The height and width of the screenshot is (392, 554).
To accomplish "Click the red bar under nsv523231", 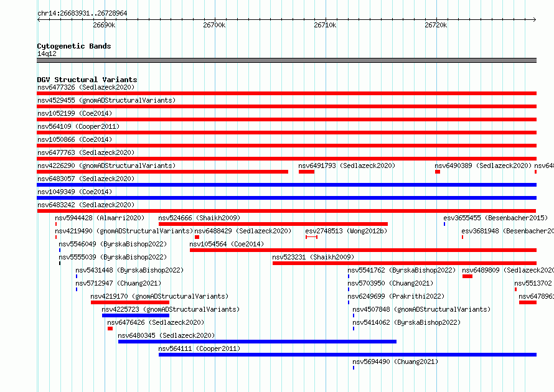I will pyautogui.click(x=405, y=263).
